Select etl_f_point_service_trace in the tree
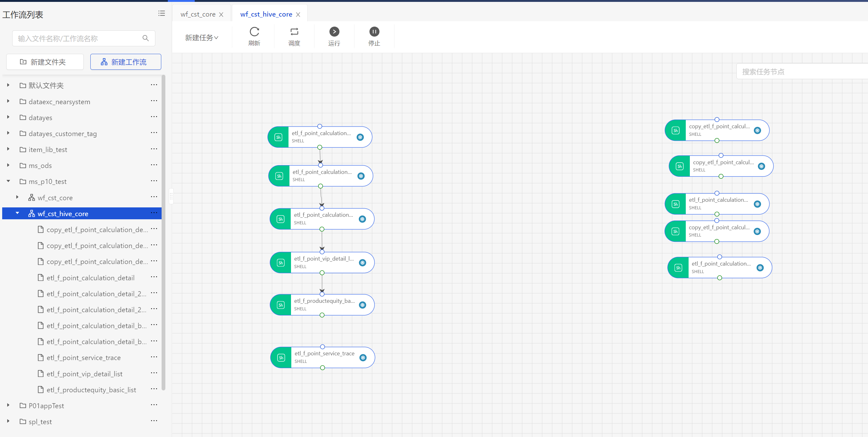Viewport: 868px width, 437px height. (83, 358)
